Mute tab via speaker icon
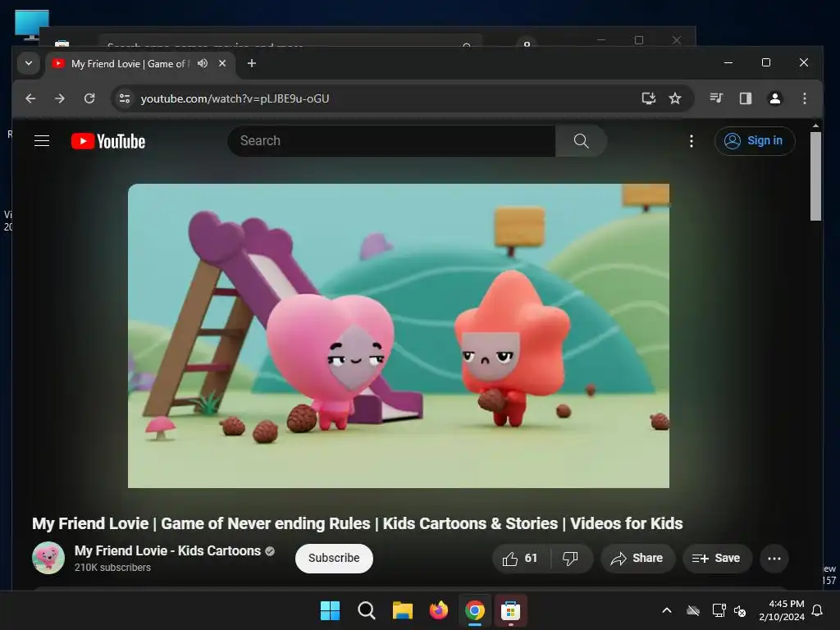This screenshot has height=630, width=840. coord(203,63)
